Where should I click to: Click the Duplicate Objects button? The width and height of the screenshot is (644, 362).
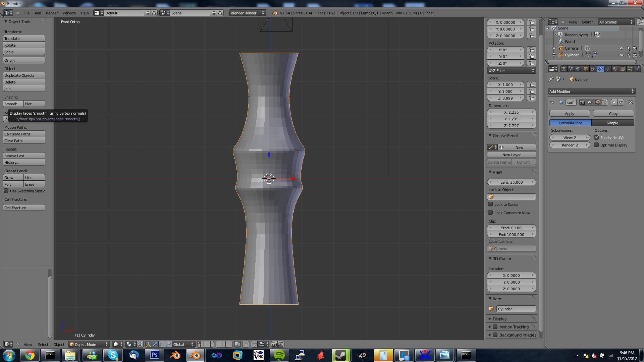point(24,75)
